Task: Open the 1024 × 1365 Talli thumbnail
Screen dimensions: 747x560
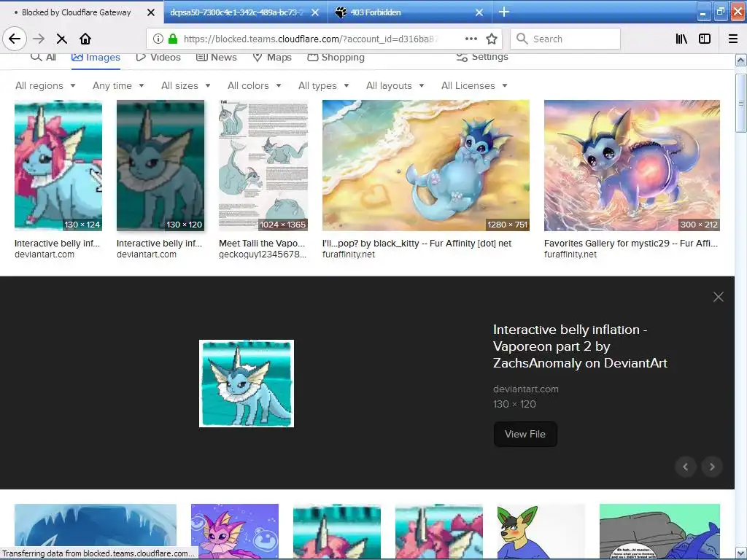Action: [x=263, y=166]
